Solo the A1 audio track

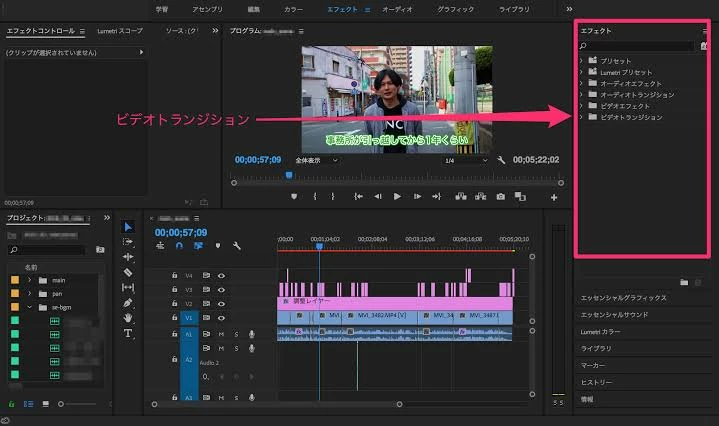pos(236,334)
